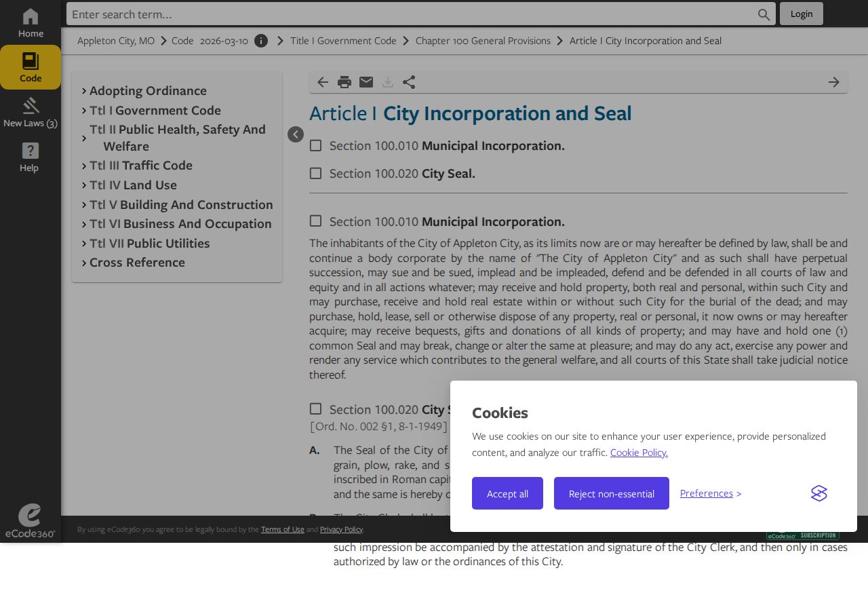Open New Laws in sidebar
The width and height of the screenshot is (868, 612).
click(x=31, y=113)
